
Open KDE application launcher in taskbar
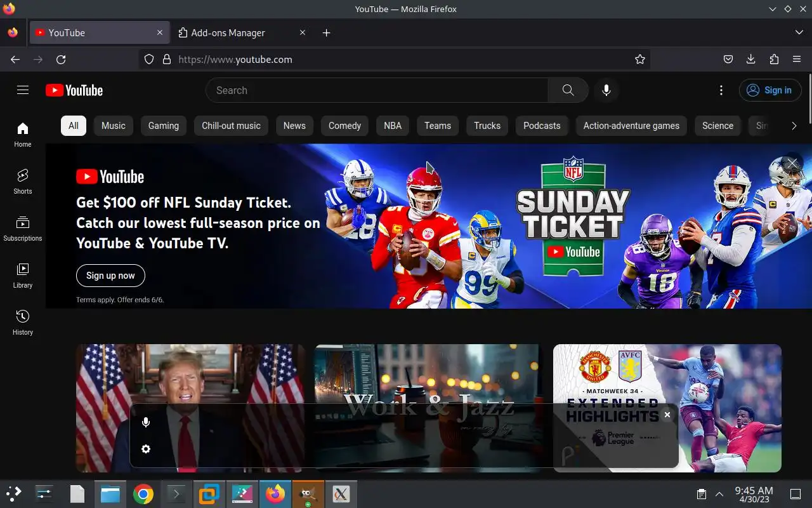pyautogui.click(x=14, y=494)
